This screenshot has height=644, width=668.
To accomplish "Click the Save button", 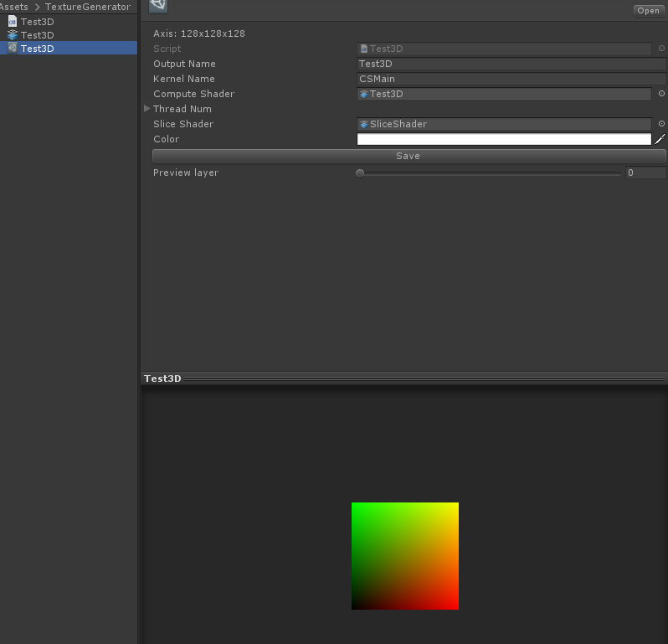I will (x=409, y=156).
